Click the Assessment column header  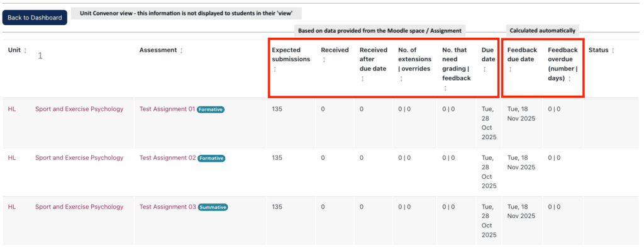[158, 50]
